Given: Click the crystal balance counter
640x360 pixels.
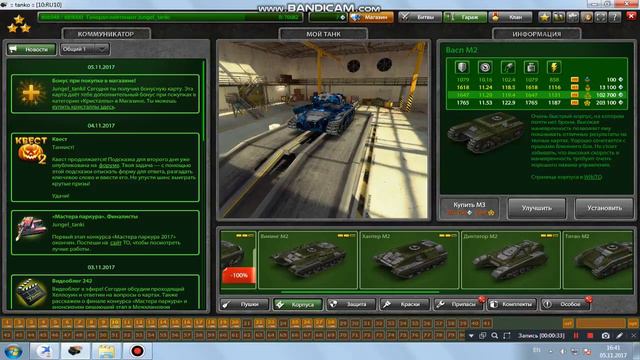Looking at the screenshot, I should click(328, 17).
